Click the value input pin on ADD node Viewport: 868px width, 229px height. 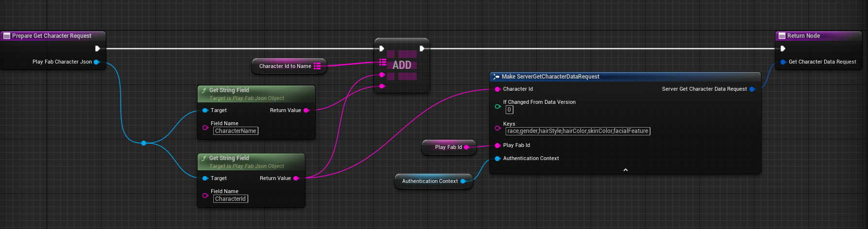(x=382, y=86)
